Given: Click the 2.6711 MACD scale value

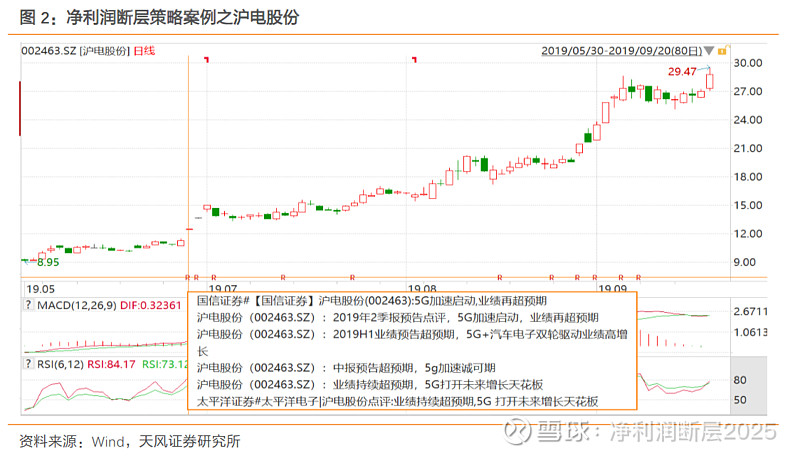Looking at the screenshot, I should [751, 312].
